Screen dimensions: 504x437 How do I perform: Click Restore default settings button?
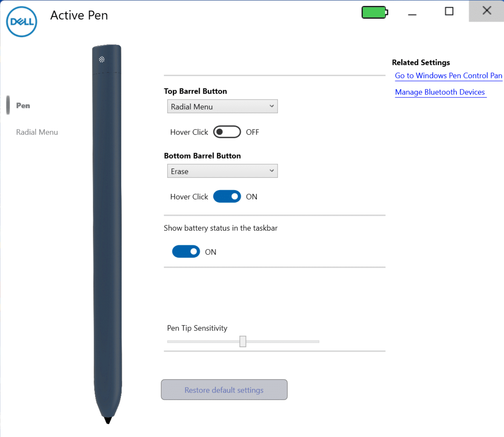point(224,390)
